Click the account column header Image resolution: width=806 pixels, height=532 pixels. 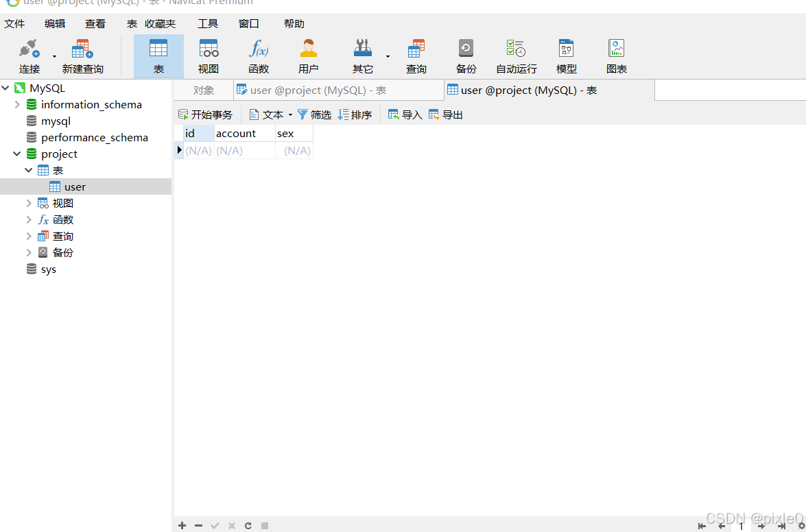tap(245, 134)
